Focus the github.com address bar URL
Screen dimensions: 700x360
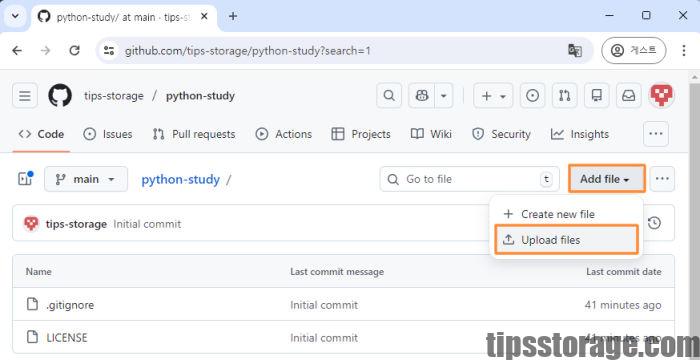(248, 51)
